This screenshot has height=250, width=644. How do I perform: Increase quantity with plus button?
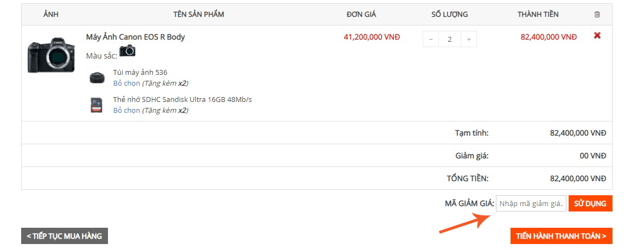469,40
